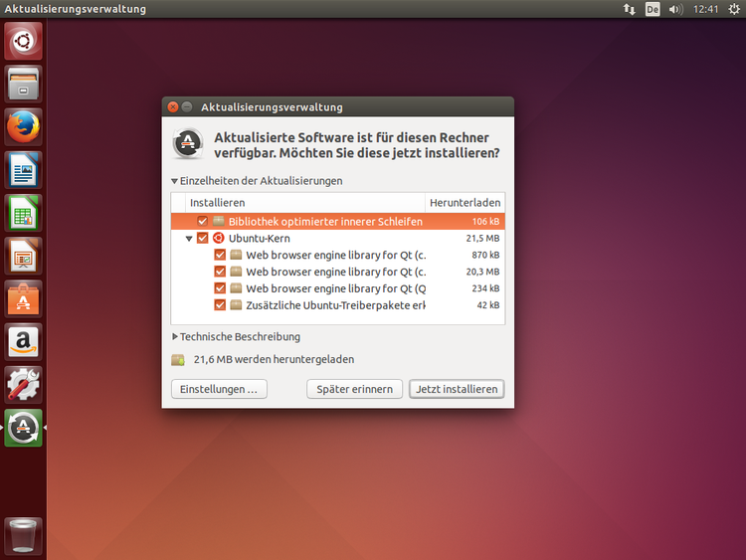
Task: Toggle the Ubuntu-Kern group checkbox
Action: coord(203,239)
